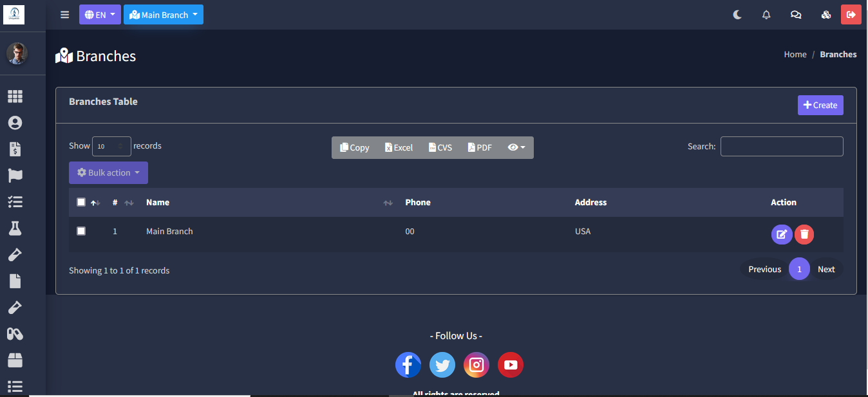Export table using Excel button
The width and height of the screenshot is (868, 397).
[399, 147]
